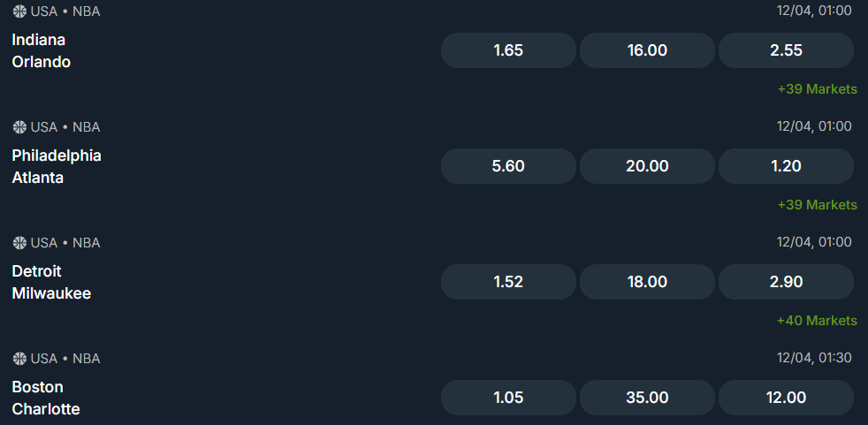Screen dimensions: 868x425
Task: Choose the 18.00 odds button
Action: (647, 282)
